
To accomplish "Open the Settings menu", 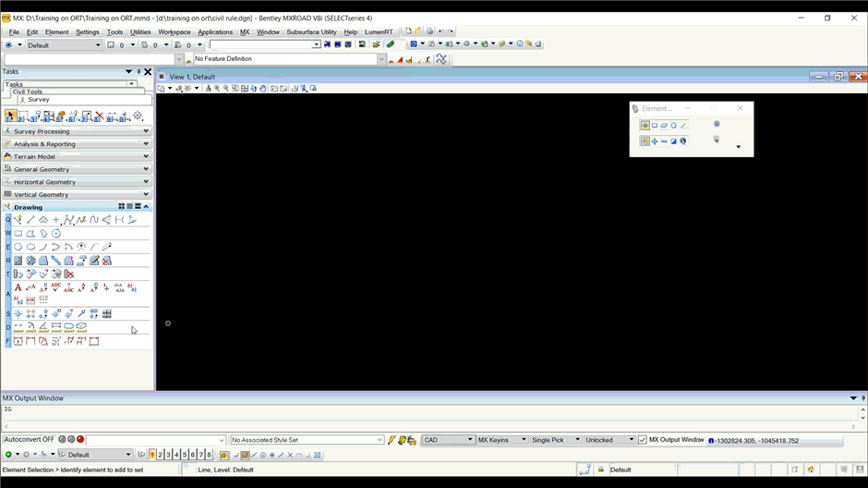I will pyautogui.click(x=88, y=32).
